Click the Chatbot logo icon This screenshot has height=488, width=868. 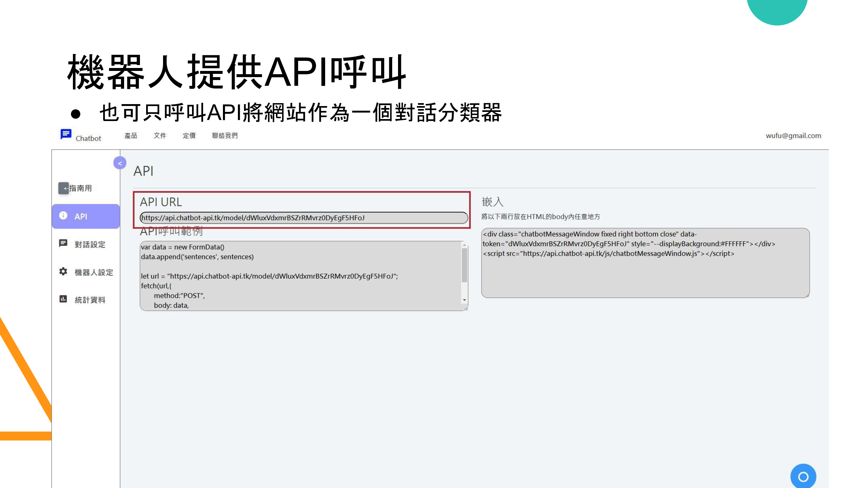click(66, 134)
